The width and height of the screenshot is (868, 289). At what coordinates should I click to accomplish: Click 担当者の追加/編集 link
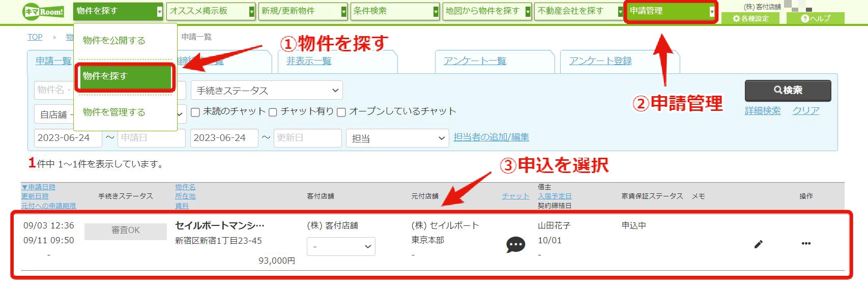tap(491, 137)
